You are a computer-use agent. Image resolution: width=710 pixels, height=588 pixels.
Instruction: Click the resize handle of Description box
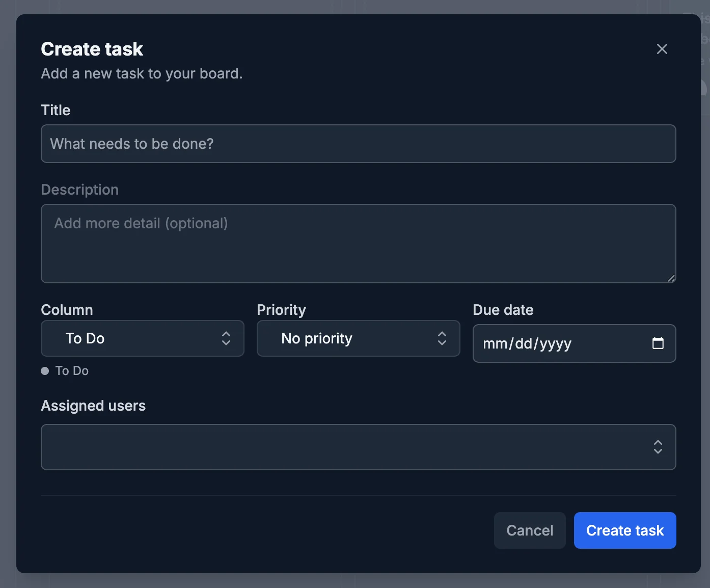671,278
